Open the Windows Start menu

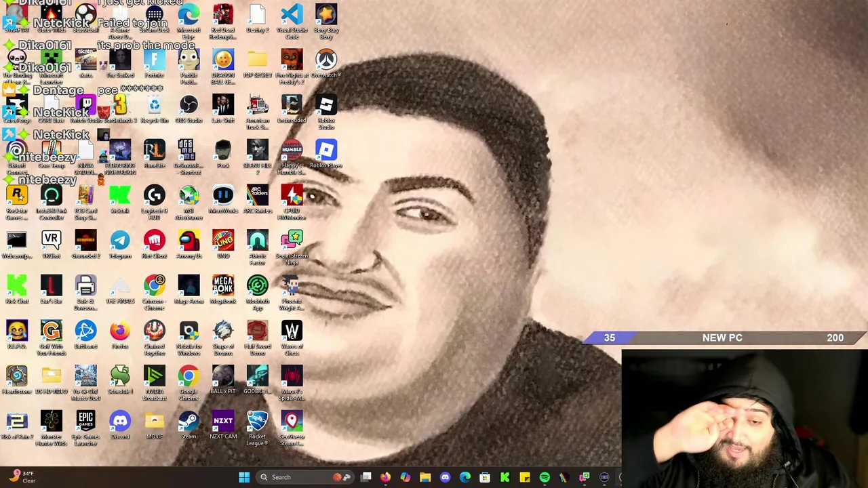[x=244, y=477]
